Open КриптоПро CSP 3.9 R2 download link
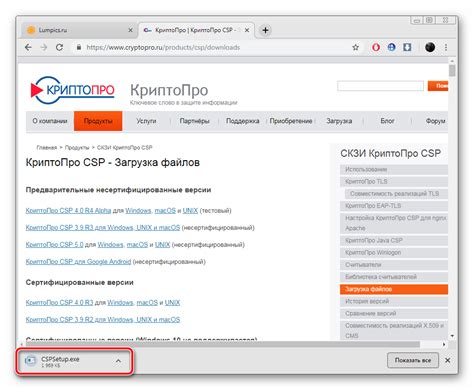This screenshot has height=390, width=474. (x=103, y=320)
